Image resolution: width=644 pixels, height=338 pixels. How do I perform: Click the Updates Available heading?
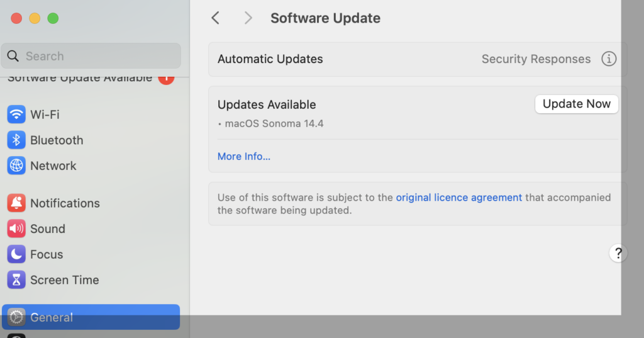coord(267,104)
